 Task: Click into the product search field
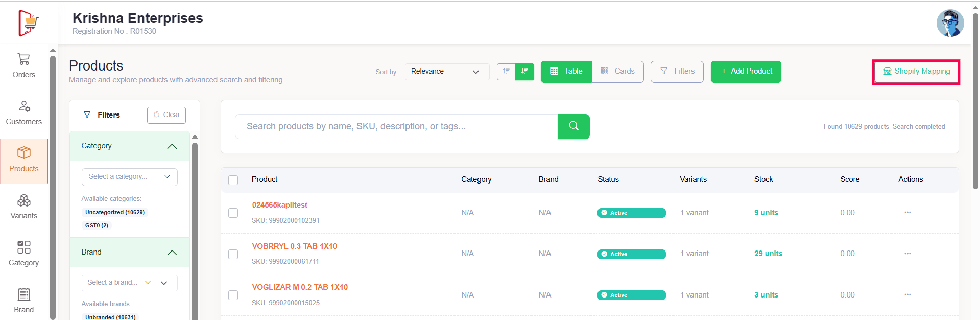pos(396,126)
